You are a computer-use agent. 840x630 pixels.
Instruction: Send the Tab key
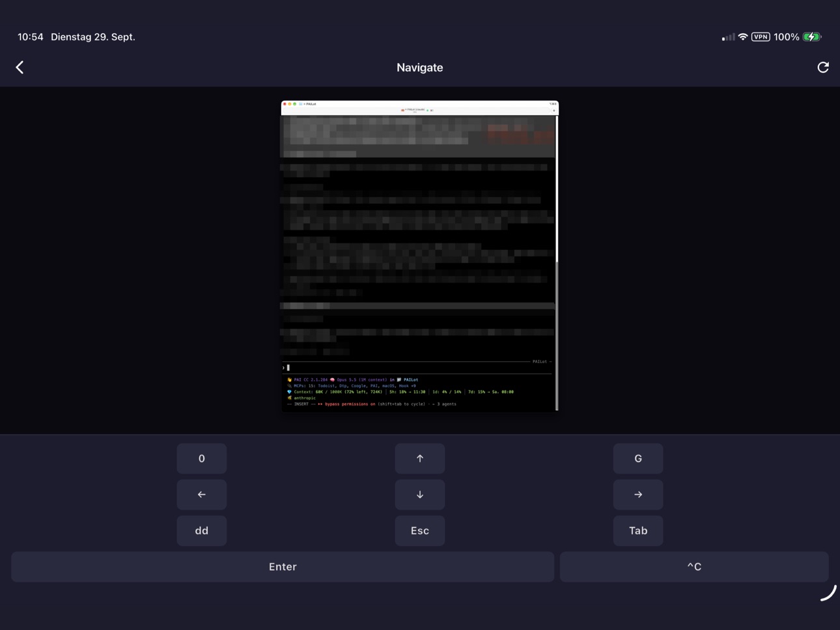tap(638, 530)
